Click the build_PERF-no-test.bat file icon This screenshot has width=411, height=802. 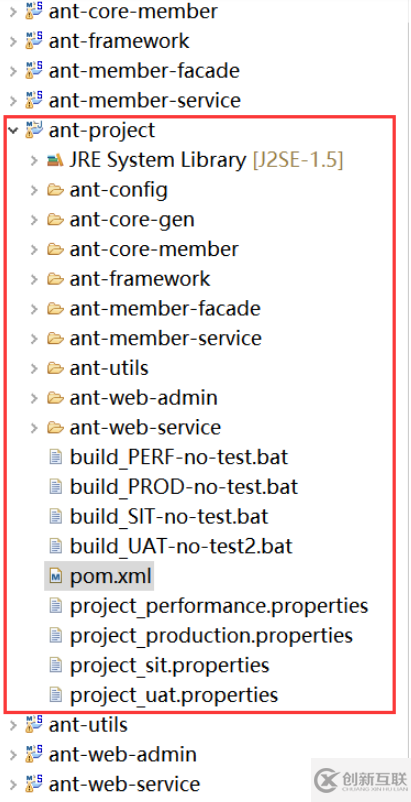click(x=55, y=457)
